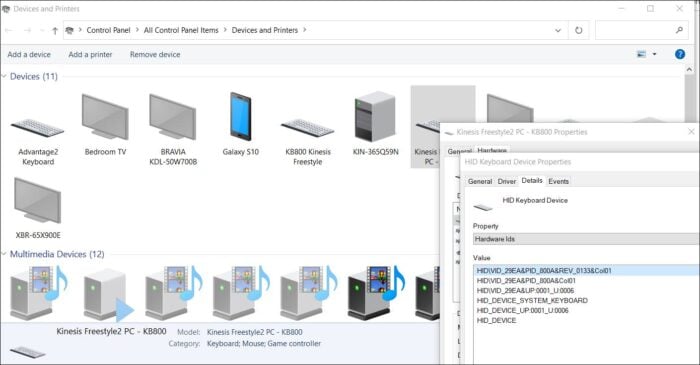
Task: Click Add a device
Action: point(29,54)
